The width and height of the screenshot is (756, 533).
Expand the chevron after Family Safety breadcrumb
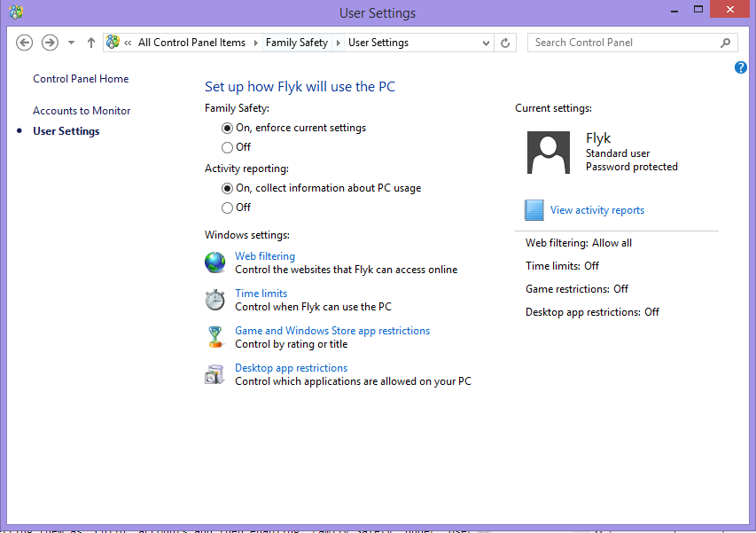339,43
